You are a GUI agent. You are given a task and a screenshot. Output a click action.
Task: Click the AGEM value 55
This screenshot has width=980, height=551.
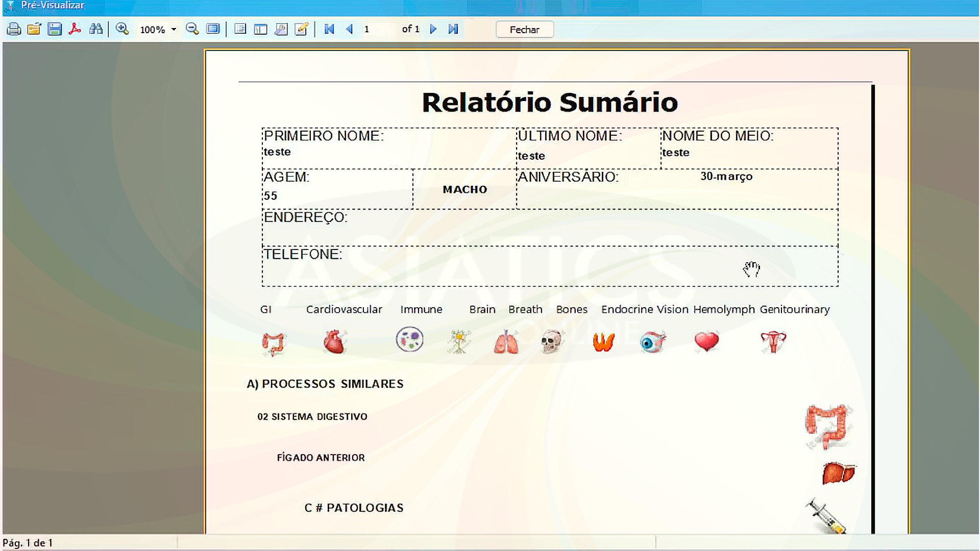coord(271,196)
